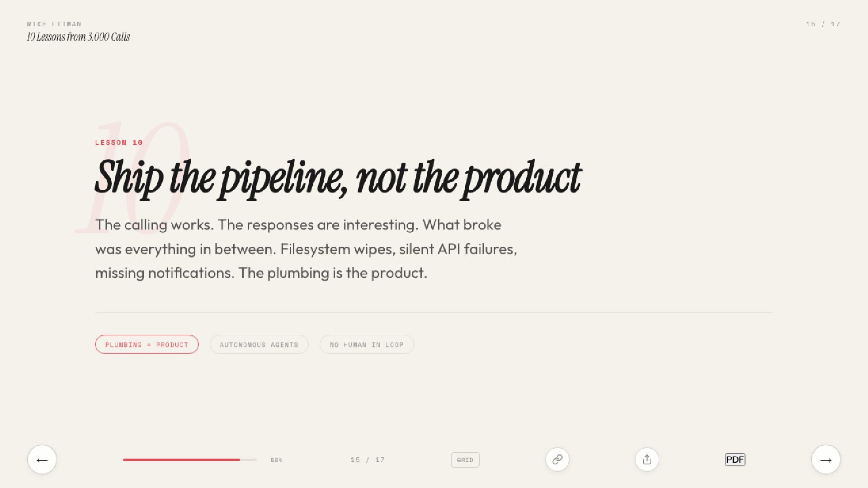Copy slide link using chain icon
The height and width of the screenshot is (488, 868).
click(x=557, y=460)
